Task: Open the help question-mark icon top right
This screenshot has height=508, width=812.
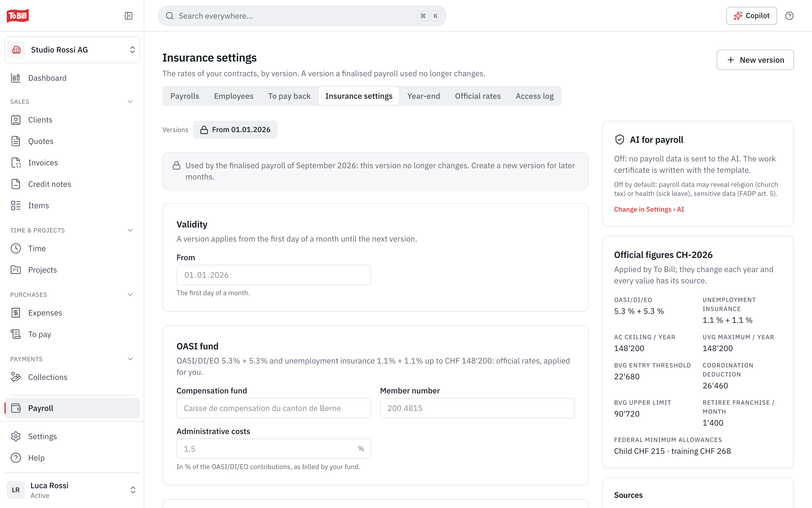Action: click(789, 16)
